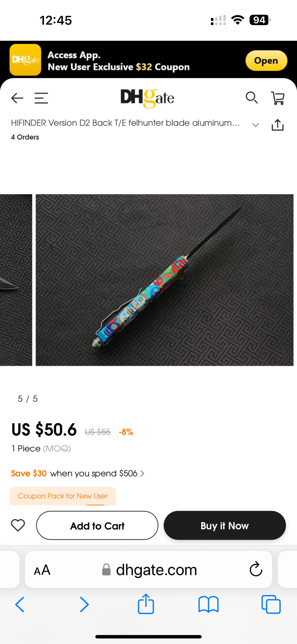The height and width of the screenshot is (644, 297).
Task: Show Safari open tabs icon
Action: (271, 604)
